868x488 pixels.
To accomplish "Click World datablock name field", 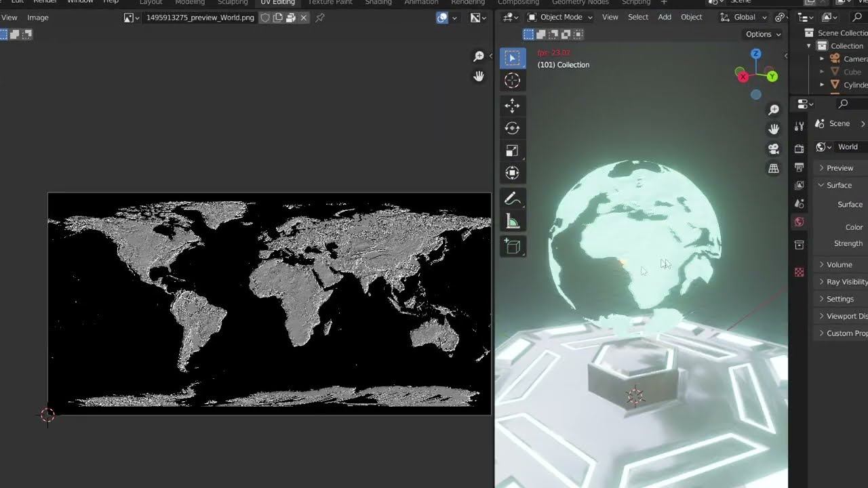I will [851, 147].
